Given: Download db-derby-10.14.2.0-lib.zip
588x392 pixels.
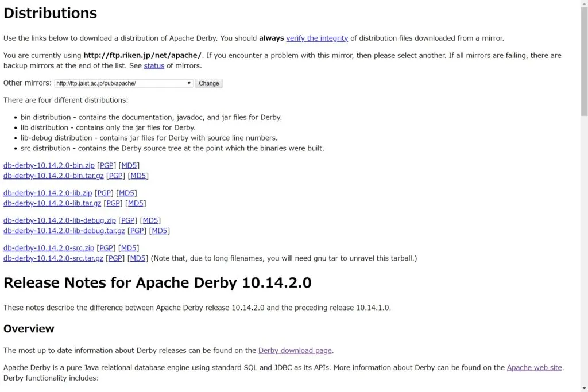Looking at the screenshot, I should 48,193.
